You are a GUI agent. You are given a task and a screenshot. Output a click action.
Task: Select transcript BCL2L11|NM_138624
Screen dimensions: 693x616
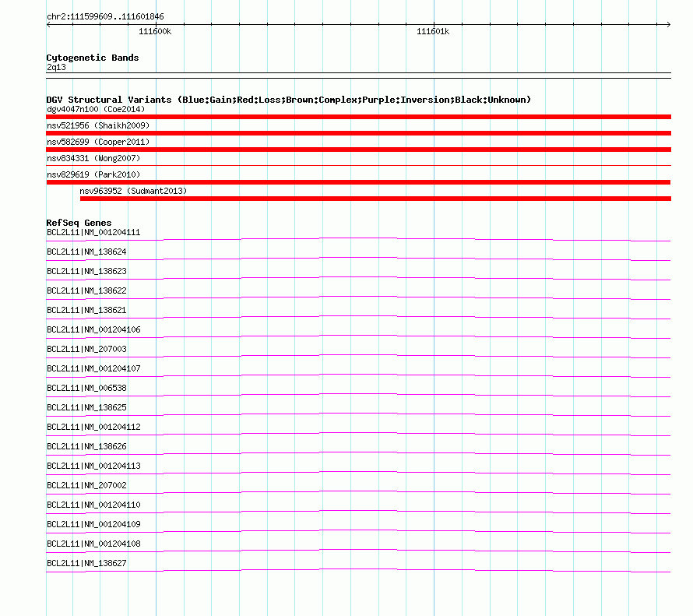point(86,252)
